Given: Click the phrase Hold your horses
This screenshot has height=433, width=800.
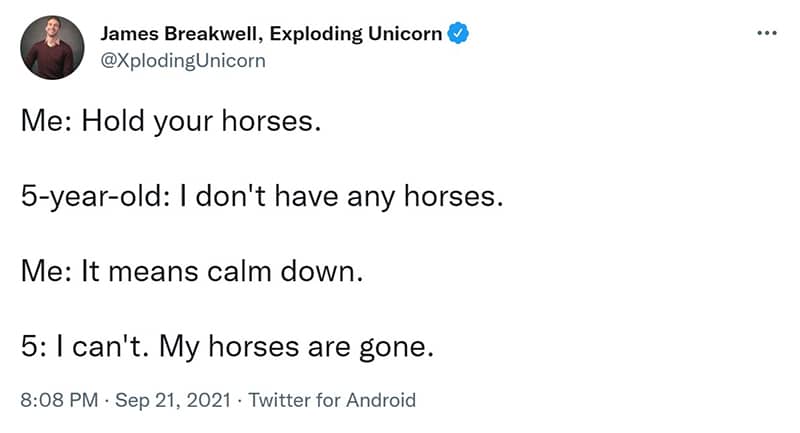Looking at the screenshot, I should pos(202,122).
